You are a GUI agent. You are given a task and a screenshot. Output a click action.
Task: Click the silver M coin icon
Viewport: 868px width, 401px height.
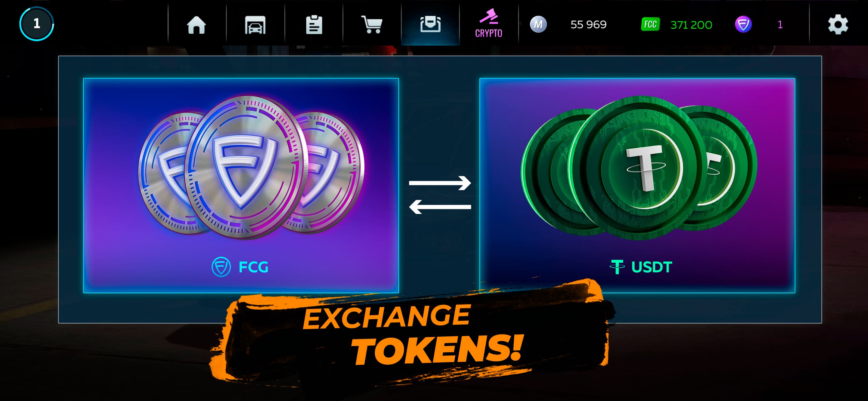click(538, 24)
